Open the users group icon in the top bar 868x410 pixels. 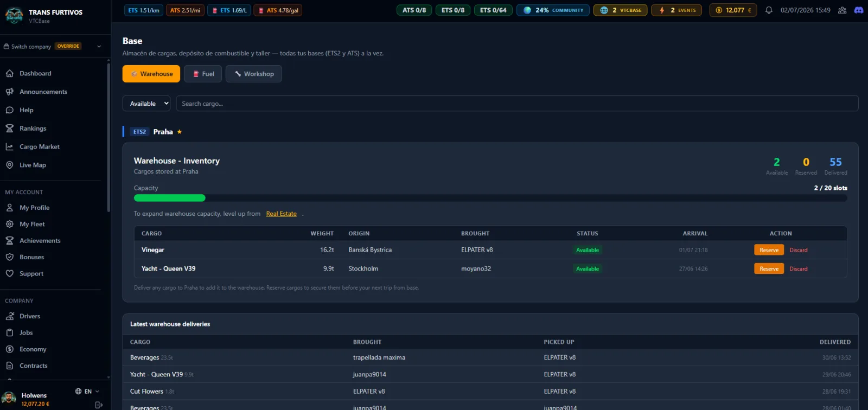coord(842,10)
